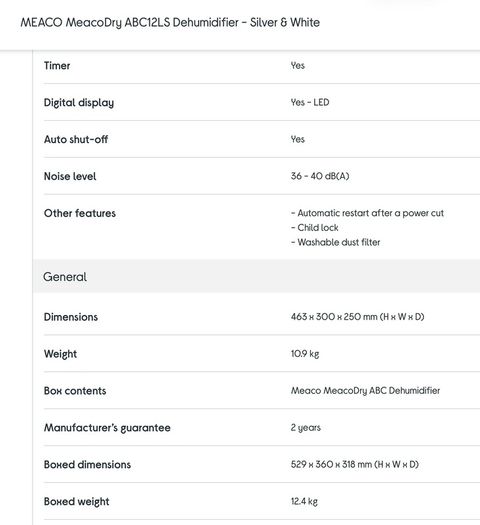This screenshot has width=480, height=525.
Task: Click the MEACO MeacoDry ABC12LS Dehumidifier title
Action: pos(170,23)
